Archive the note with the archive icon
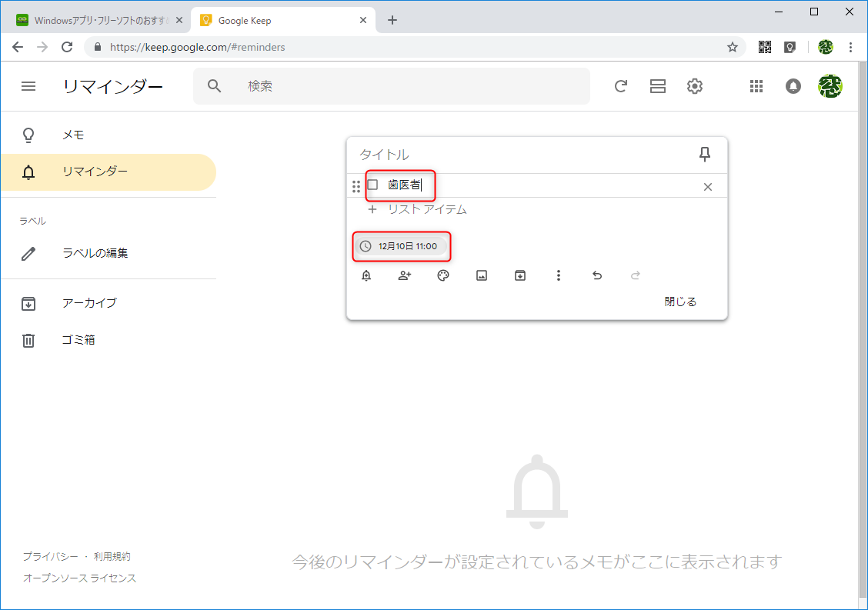 click(x=520, y=275)
